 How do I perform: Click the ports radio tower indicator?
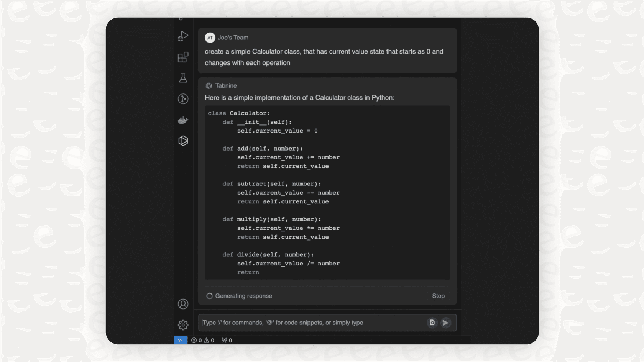[227, 340]
